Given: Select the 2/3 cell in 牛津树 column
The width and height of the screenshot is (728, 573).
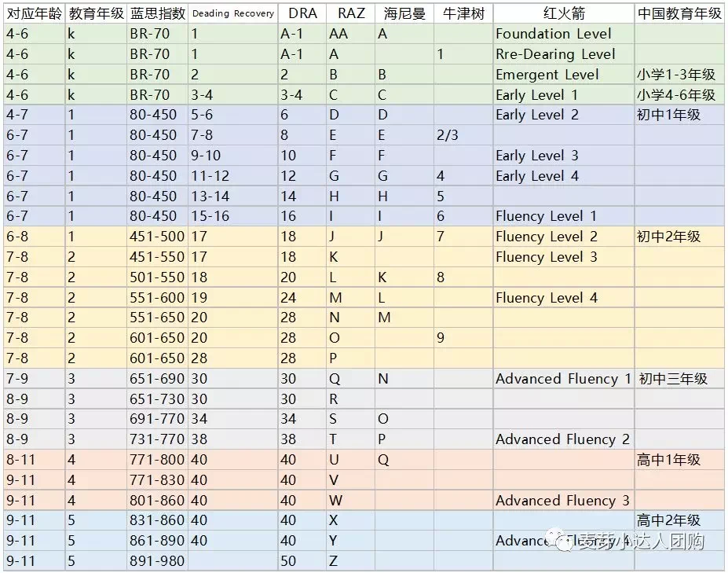Looking at the screenshot, I should click(463, 135).
